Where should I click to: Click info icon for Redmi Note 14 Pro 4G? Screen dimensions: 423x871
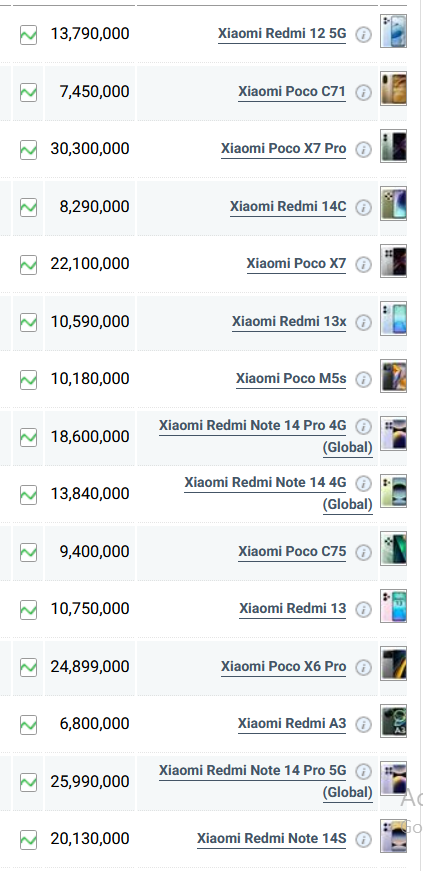(364, 426)
